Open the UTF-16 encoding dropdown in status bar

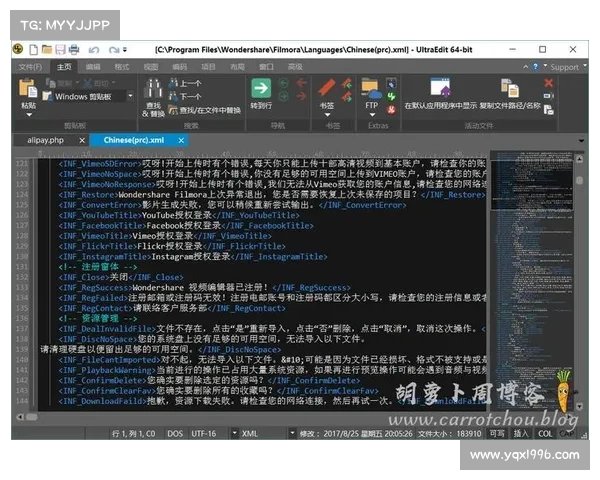pos(235,434)
